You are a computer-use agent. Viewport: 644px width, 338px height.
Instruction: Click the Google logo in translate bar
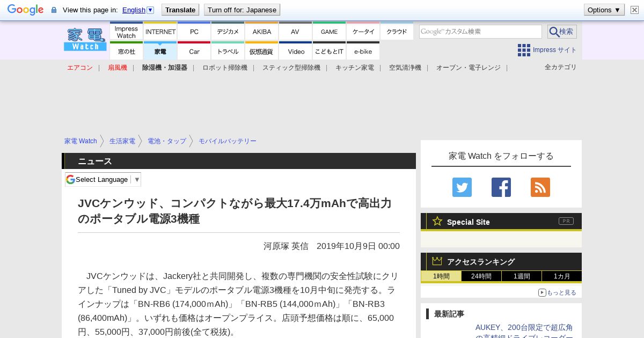coord(25,10)
